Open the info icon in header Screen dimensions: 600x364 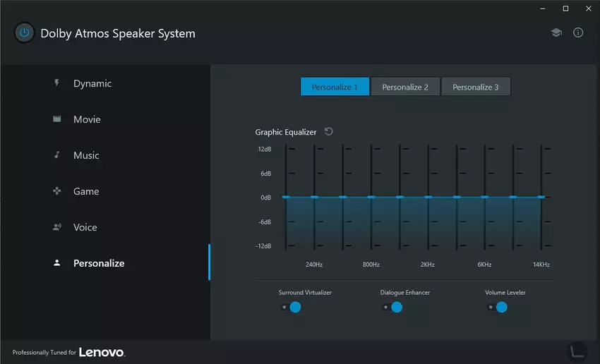pos(578,33)
